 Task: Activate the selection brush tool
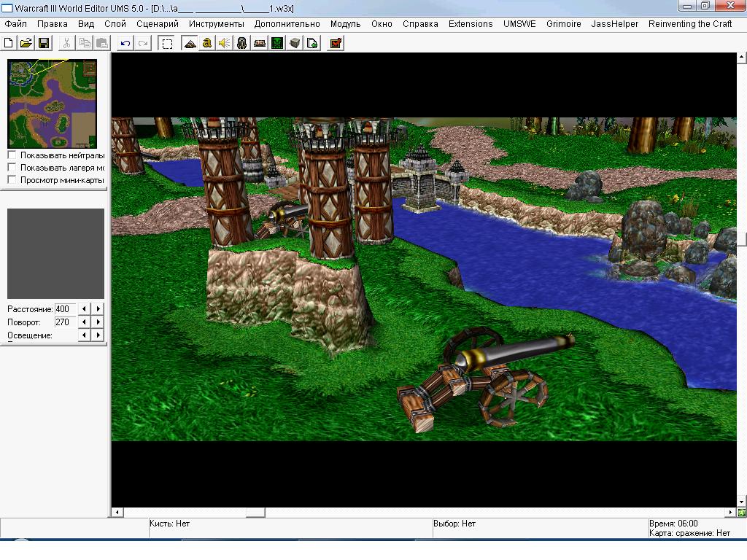(x=167, y=43)
